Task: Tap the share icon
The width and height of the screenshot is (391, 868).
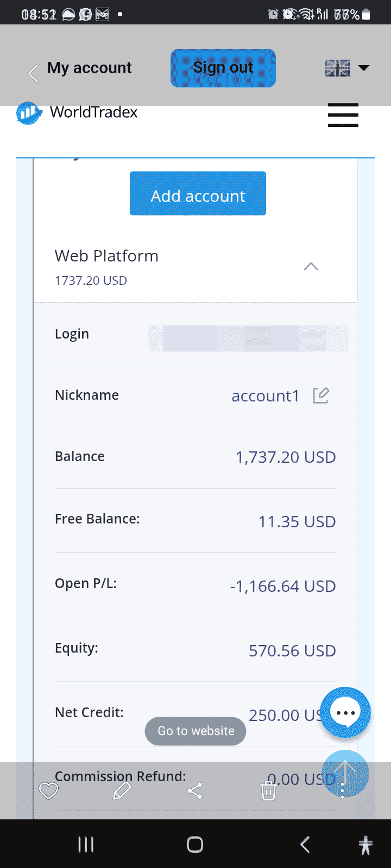Action: pos(195,791)
